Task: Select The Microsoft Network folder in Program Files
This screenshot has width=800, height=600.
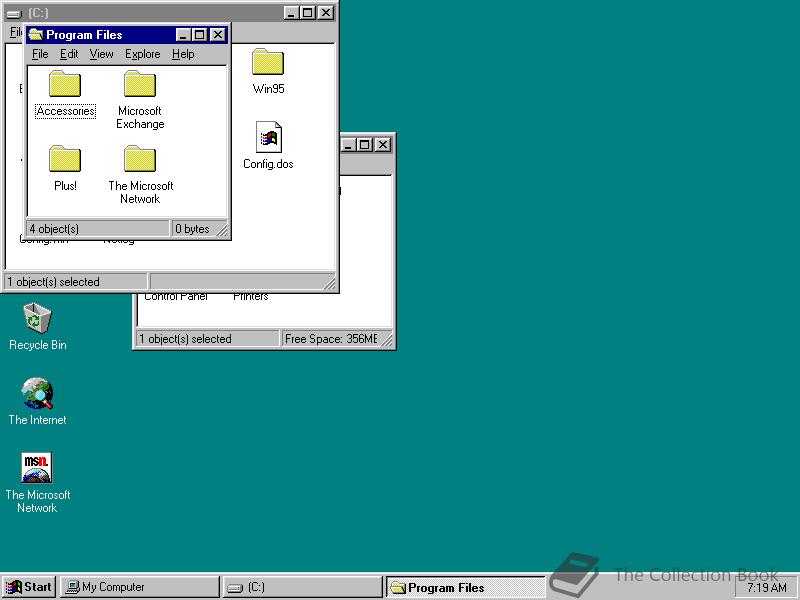Action: tap(140, 159)
